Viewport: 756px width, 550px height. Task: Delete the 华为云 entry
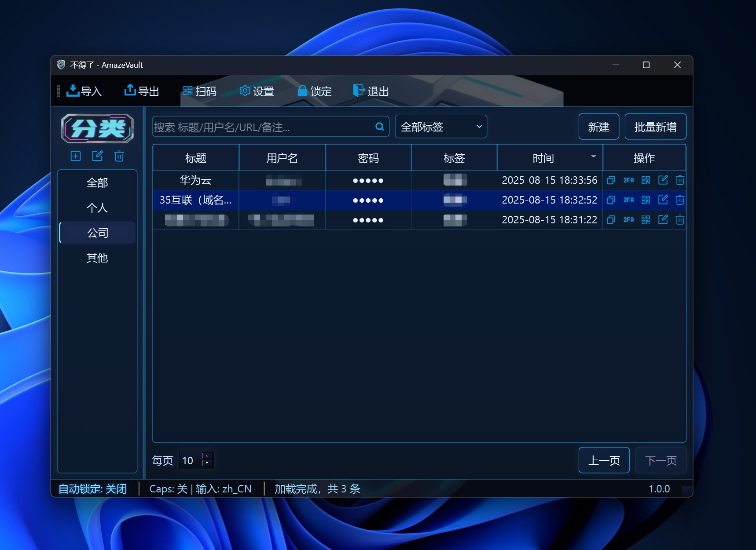click(680, 180)
